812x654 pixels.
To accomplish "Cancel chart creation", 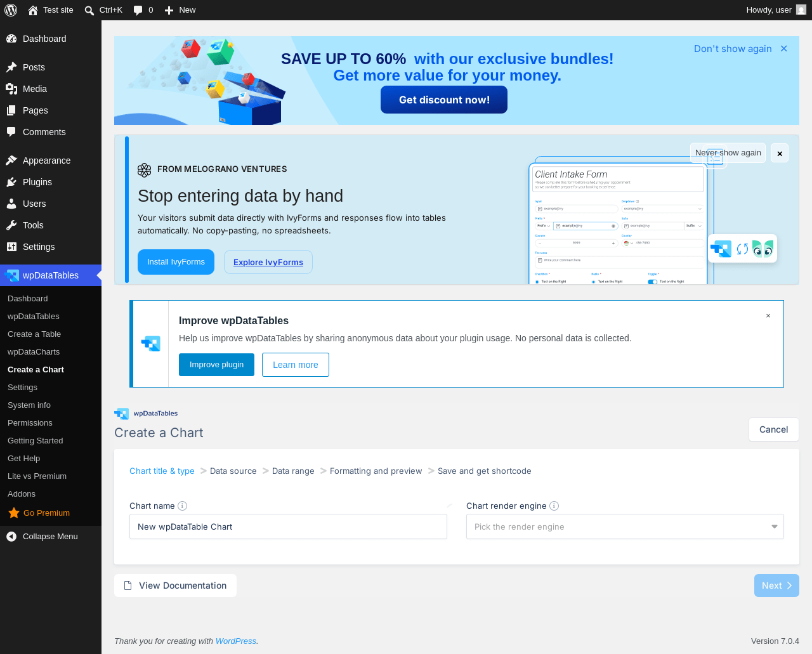I will point(773,429).
